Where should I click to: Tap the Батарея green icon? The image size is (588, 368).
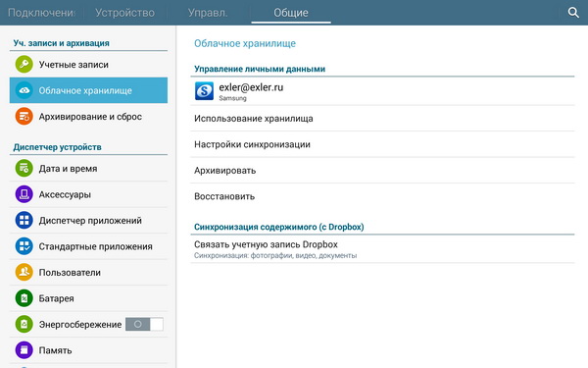click(x=24, y=298)
